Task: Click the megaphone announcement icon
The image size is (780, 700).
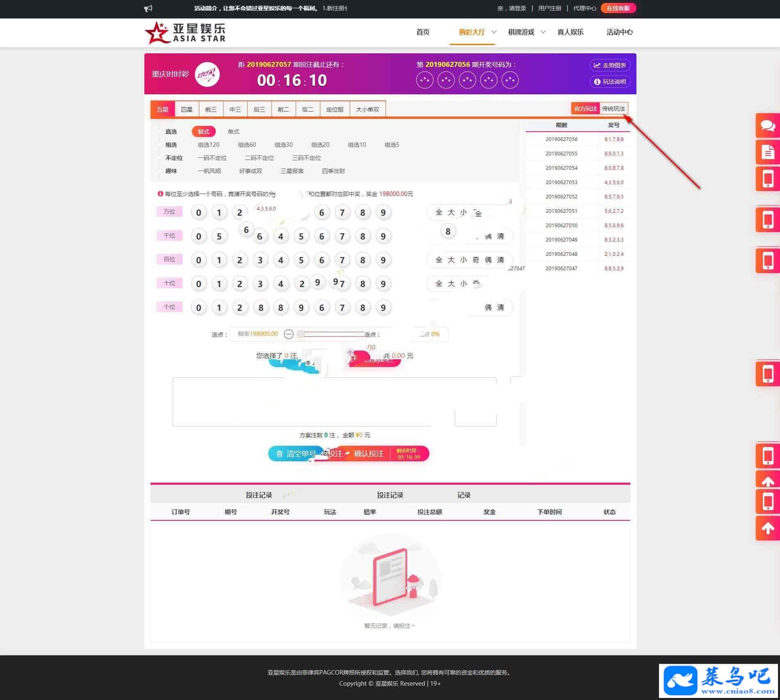Action: click(x=148, y=8)
